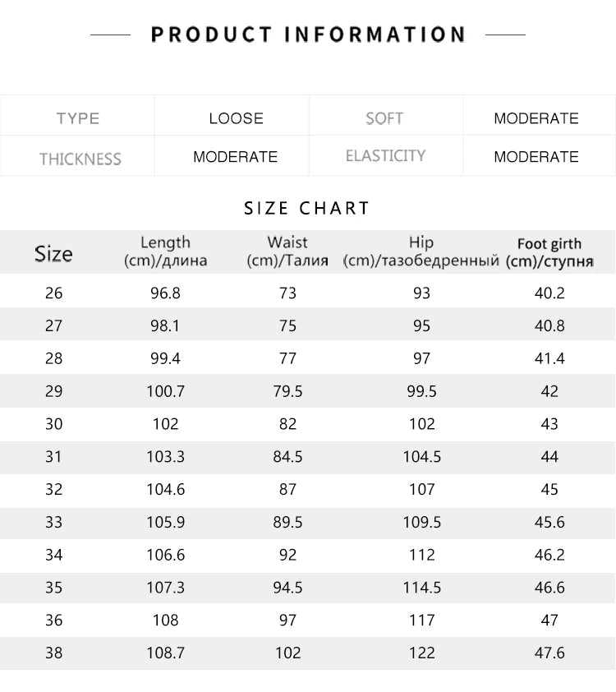Viewport: 616px width, 692px height.
Task: Select the TYPE attribute label
Action: (77, 118)
